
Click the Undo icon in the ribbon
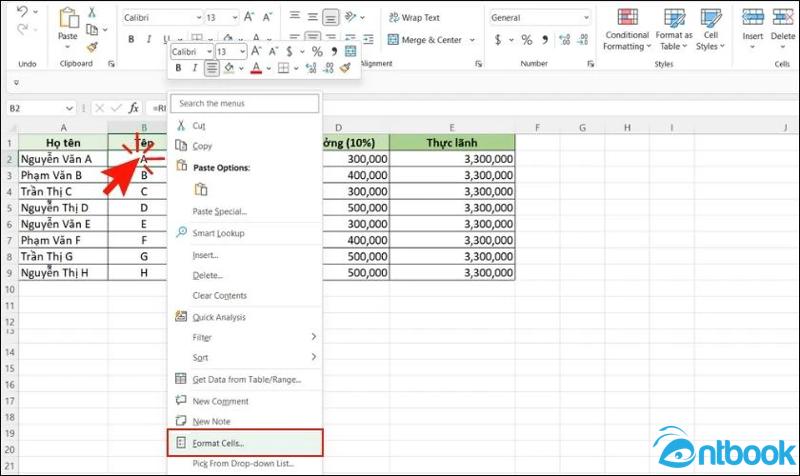coord(22,12)
